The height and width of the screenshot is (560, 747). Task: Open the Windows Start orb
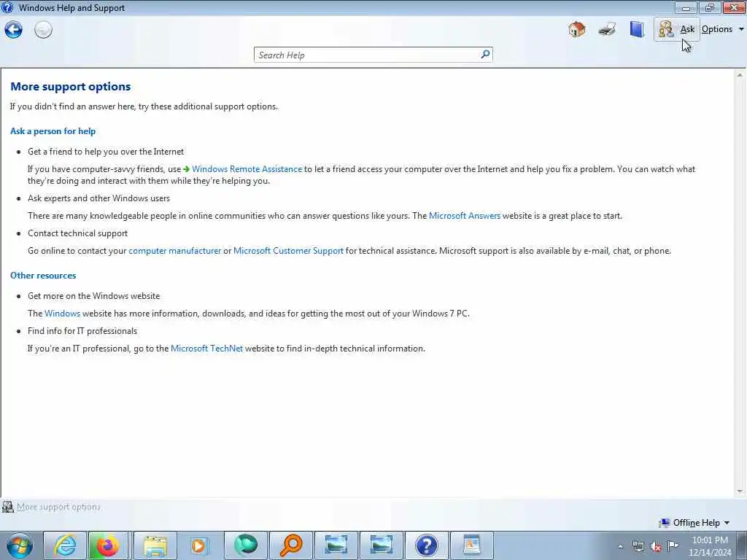click(20, 545)
